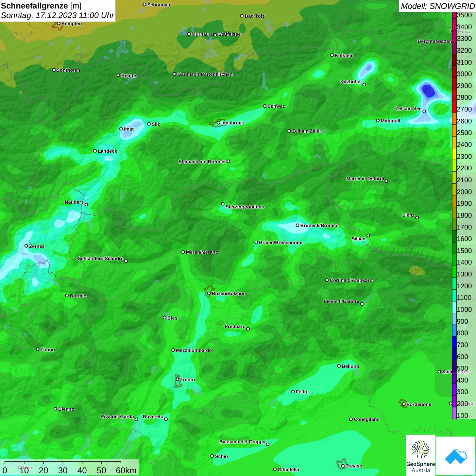
Task: Click the Tirano marker dot
Action: click(38, 349)
